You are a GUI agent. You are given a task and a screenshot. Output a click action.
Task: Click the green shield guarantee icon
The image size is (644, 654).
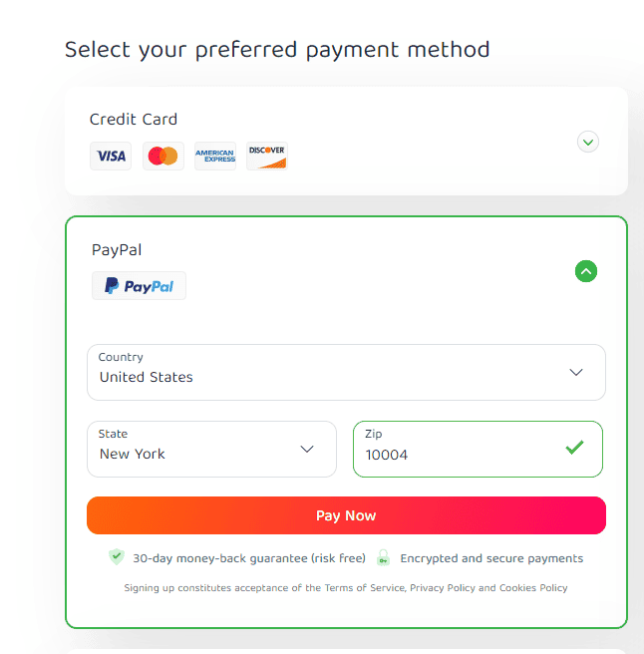coord(117,558)
